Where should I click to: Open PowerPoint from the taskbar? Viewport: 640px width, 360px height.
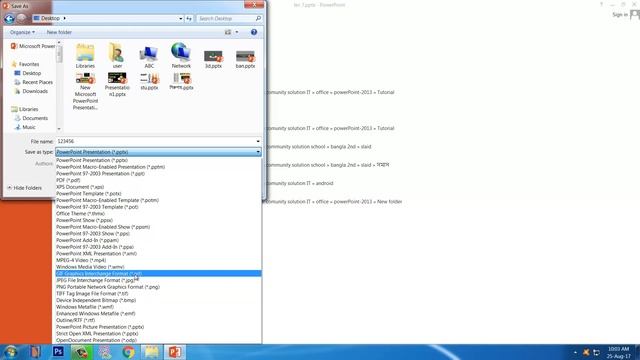[x=175, y=352]
